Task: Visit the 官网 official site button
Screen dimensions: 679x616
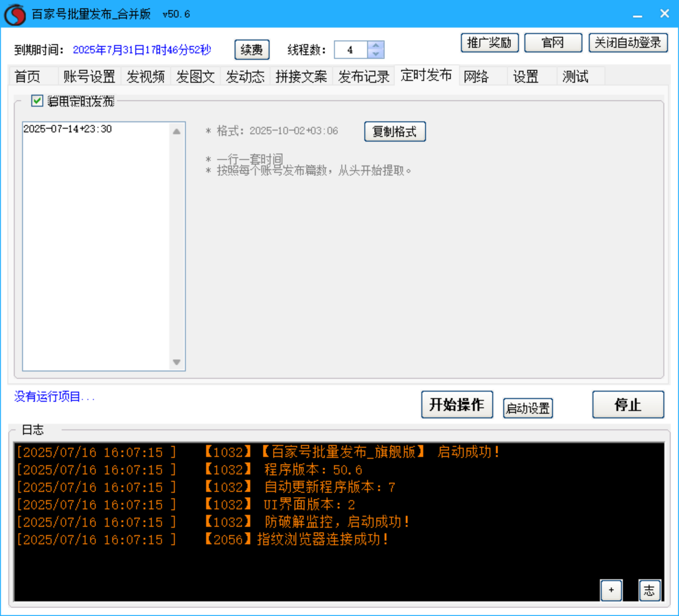Action: click(553, 43)
